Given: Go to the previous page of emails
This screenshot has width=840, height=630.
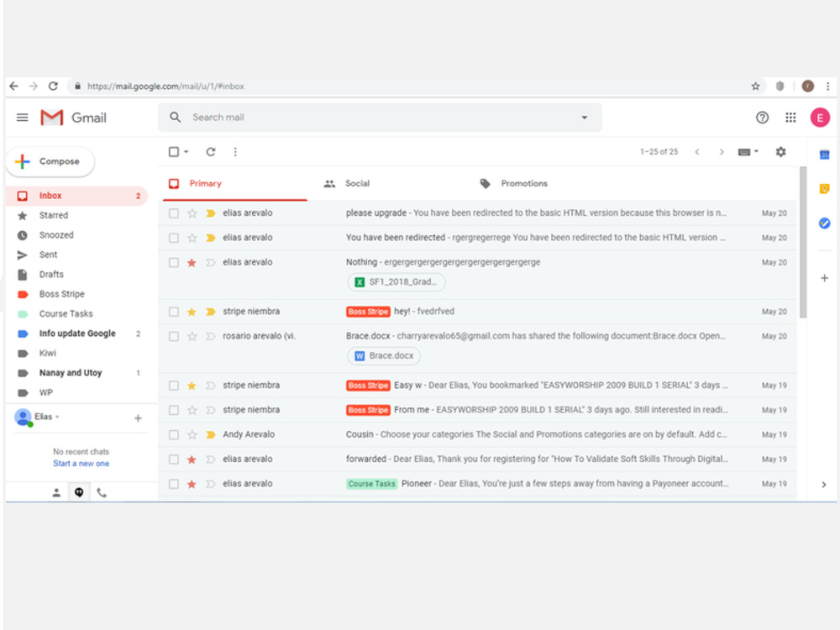Looking at the screenshot, I should click(x=697, y=152).
